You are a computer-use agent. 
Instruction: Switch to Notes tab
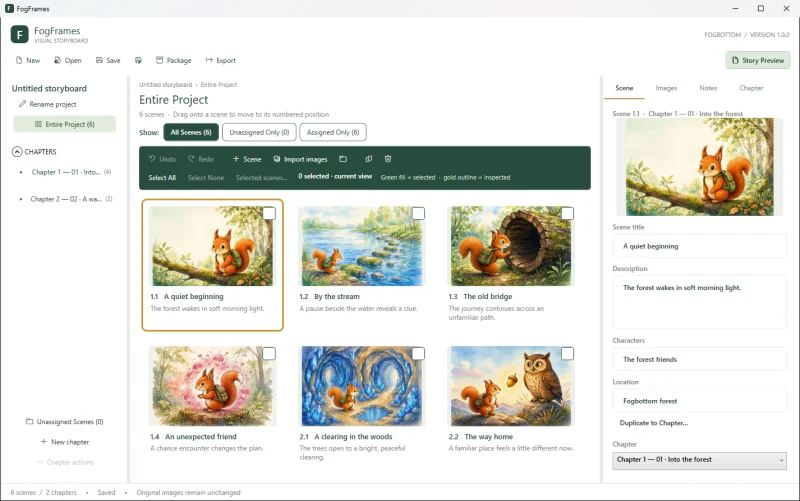pos(708,88)
